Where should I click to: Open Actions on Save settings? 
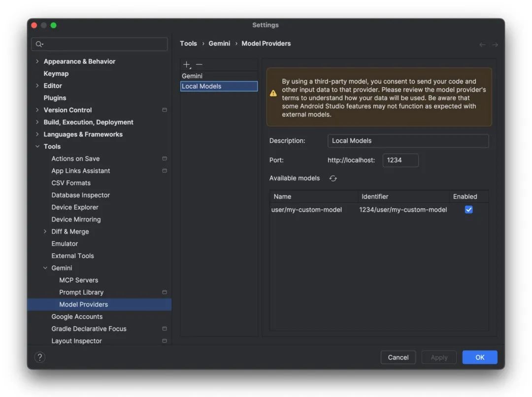[x=75, y=159]
